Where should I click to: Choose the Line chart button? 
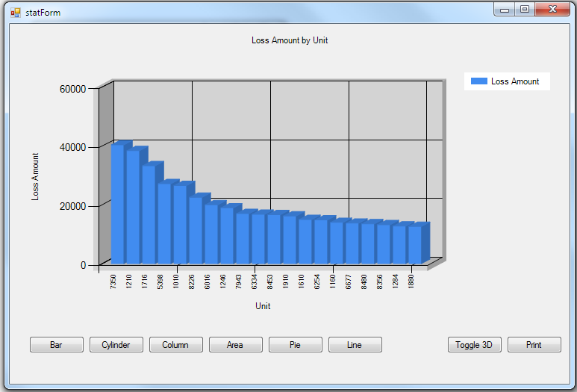(x=355, y=344)
